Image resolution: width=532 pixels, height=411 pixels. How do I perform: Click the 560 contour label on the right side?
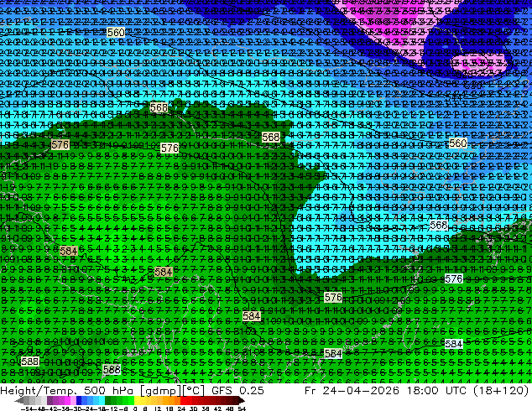pos(457,143)
